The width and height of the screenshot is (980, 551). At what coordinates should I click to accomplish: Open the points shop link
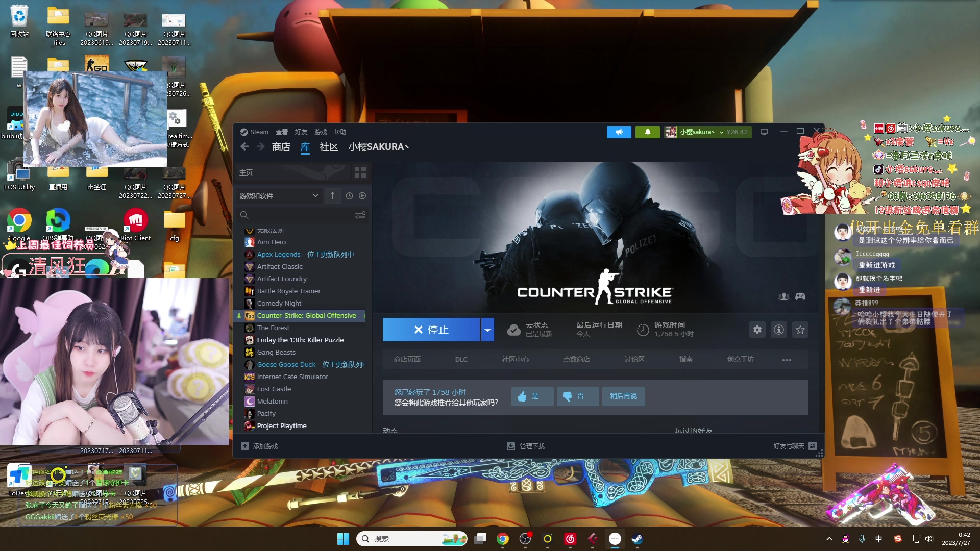click(x=577, y=360)
